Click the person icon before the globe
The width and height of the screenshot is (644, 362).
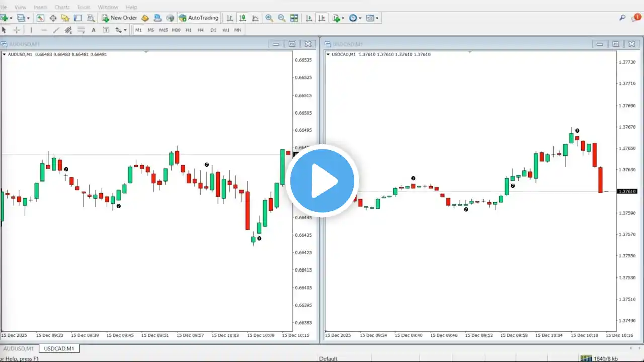pos(158,18)
